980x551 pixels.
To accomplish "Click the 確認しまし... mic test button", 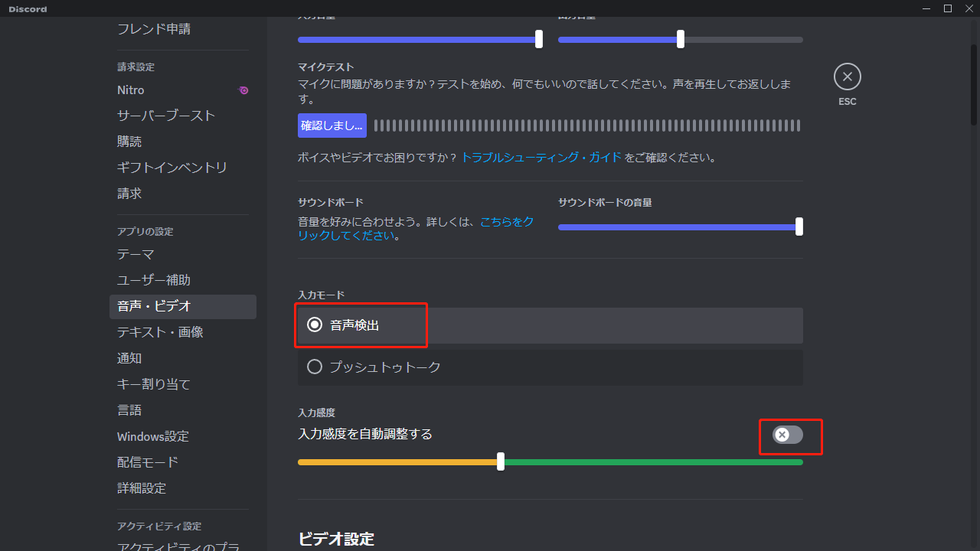I will (332, 126).
